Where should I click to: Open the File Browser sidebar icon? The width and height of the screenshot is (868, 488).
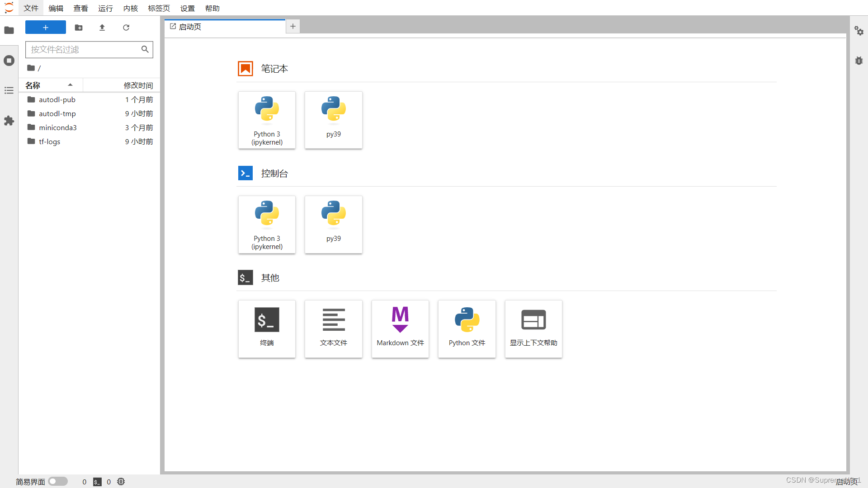[x=9, y=30]
